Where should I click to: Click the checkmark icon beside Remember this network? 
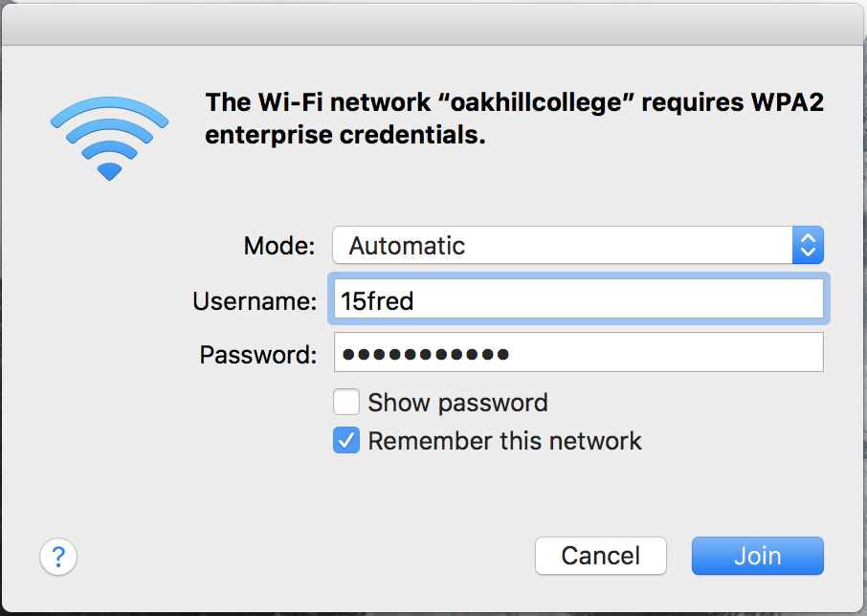[346, 440]
